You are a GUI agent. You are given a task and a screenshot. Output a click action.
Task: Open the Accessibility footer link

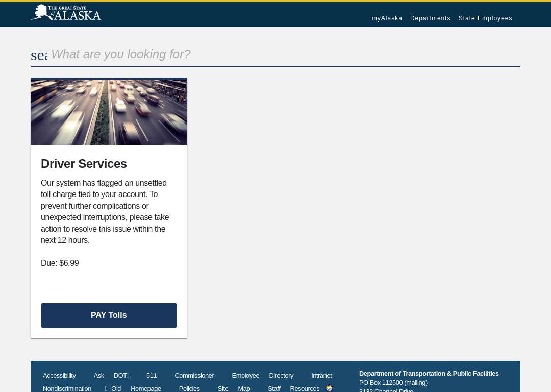59,376
